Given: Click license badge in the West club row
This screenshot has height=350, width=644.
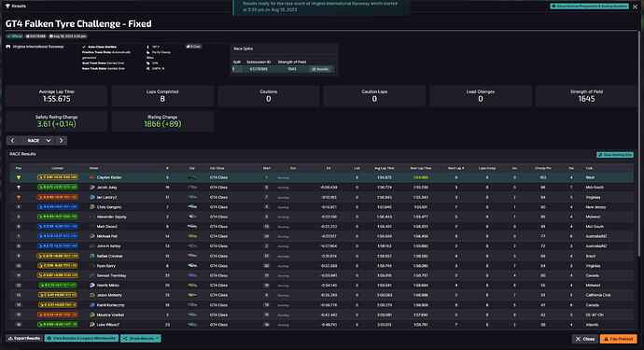Looking at the screenshot, I should point(58,177).
